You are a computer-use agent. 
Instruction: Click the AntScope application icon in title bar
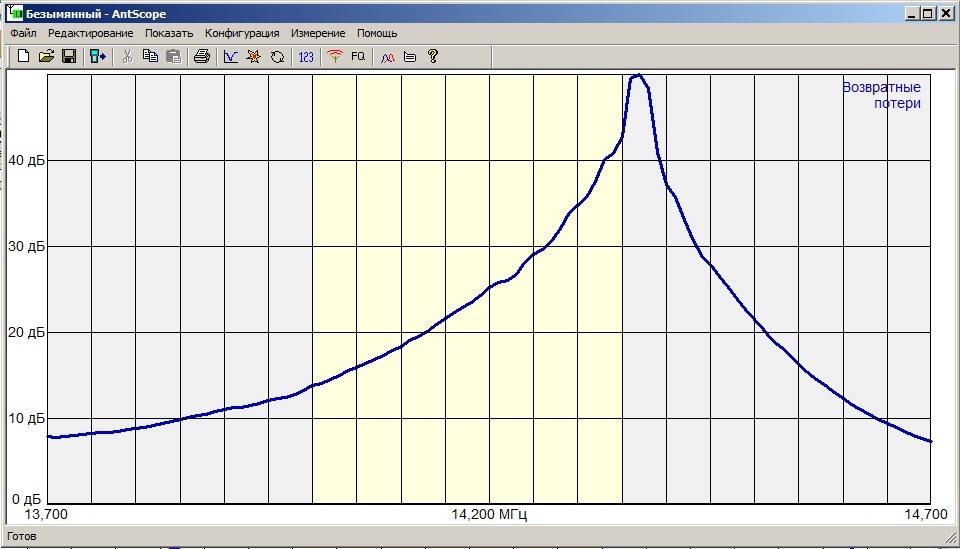pos(15,13)
